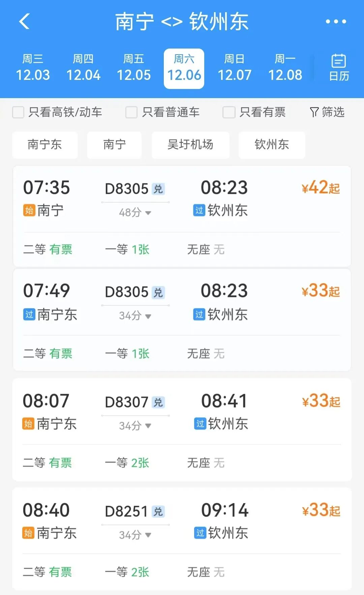Tap the 南宁东 station filter button
The height and width of the screenshot is (595, 364).
coord(45,145)
